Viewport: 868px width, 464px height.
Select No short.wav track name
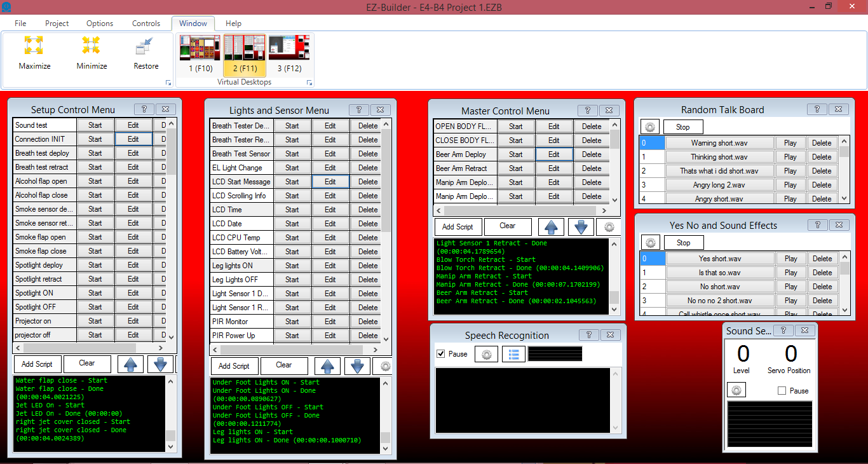tap(721, 287)
